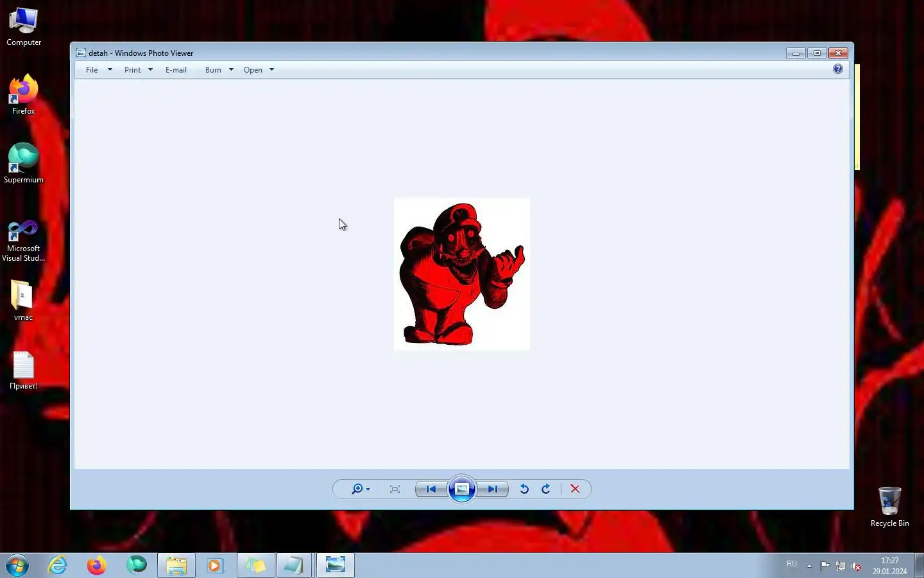Go to the next image

click(493, 489)
